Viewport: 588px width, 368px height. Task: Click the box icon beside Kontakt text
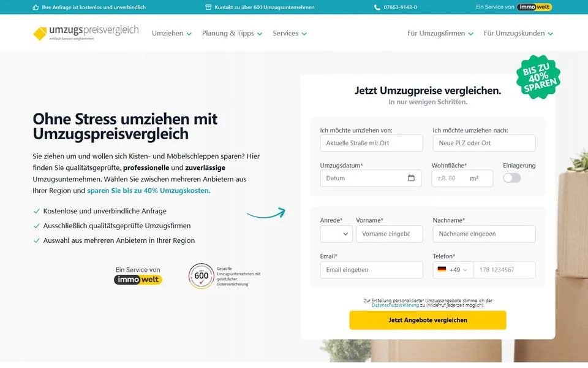point(208,7)
